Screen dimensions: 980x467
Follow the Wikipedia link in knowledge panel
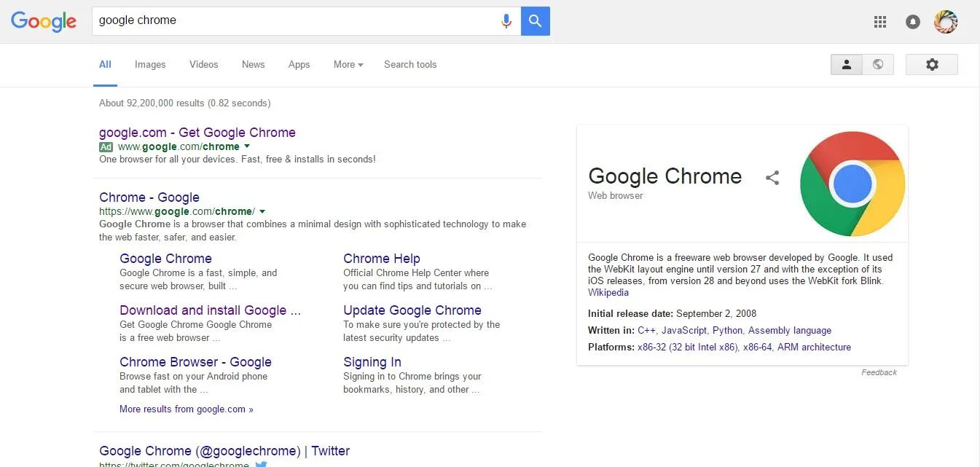click(x=608, y=293)
